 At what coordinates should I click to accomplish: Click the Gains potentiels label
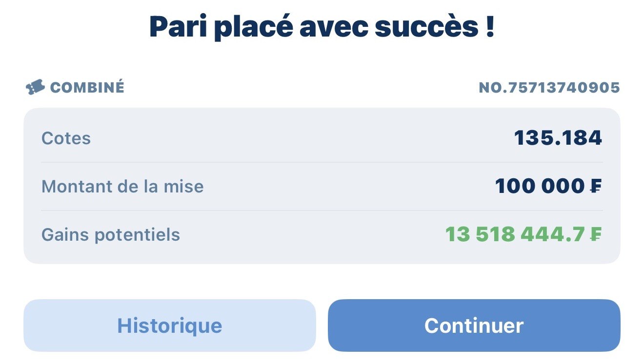click(111, 235)
